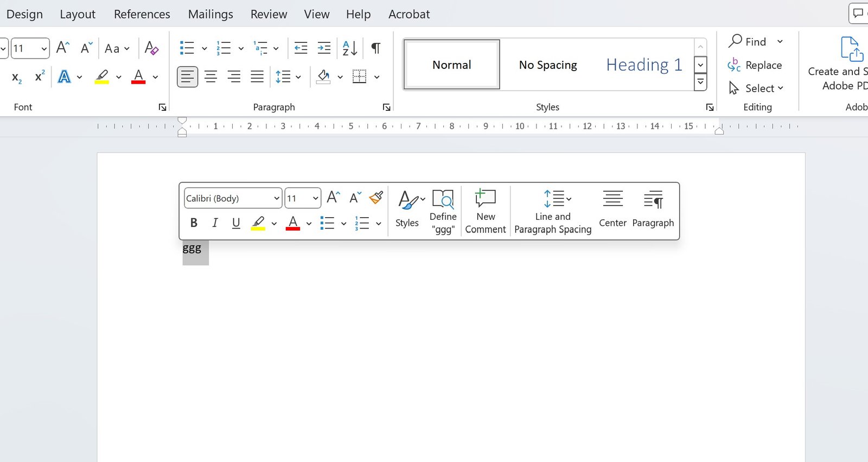Expand the Styles gallery More arrow
This screenshot has height=462, width=868.
(x=700, y=82)
